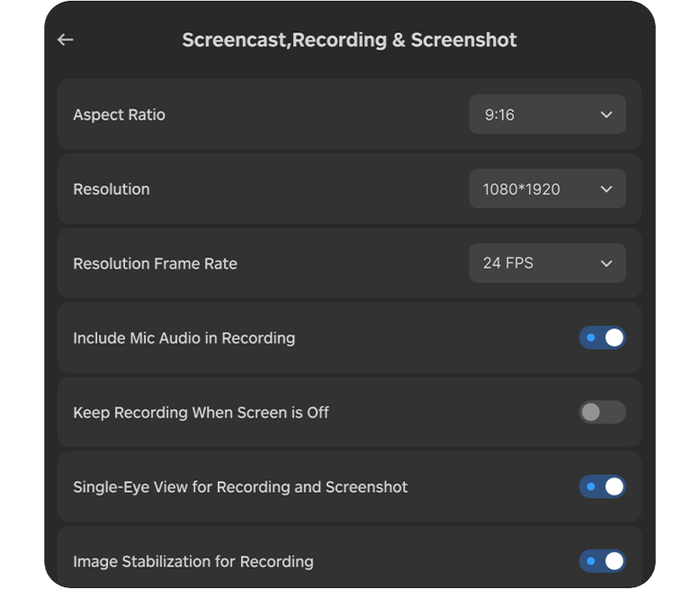Toggle Image Stabilization for Recording off
Screen dimensions: 700x589
[x=602, y=561]
